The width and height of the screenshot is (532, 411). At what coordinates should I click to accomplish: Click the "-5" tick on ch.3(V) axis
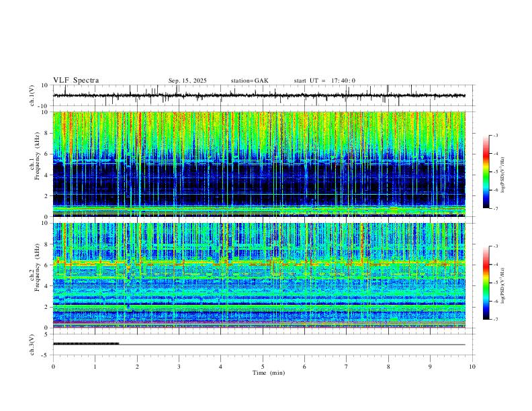pyautogui.click(x=45, y=355)
